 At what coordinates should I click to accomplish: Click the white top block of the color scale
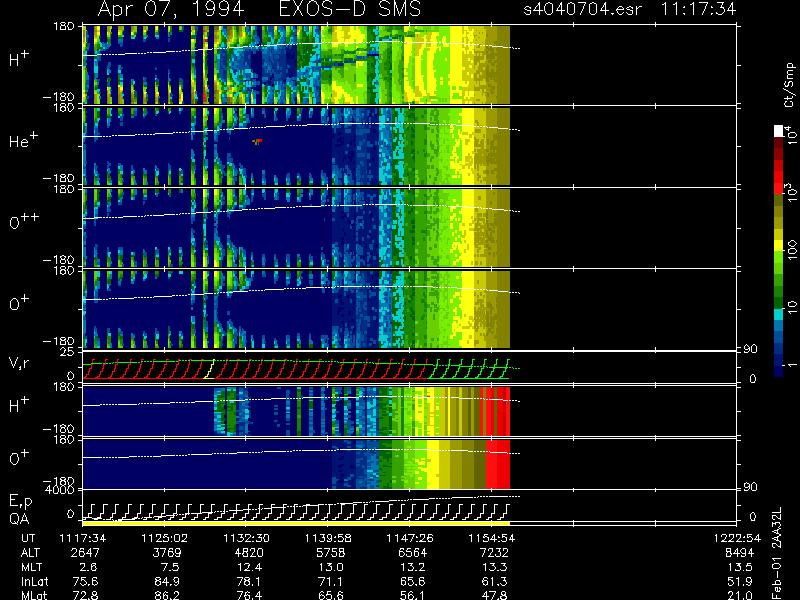coord(779,131)
